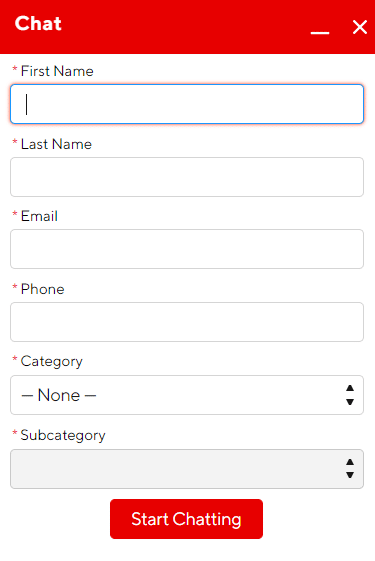Open the Category dropdown showing None

point(187,395)
